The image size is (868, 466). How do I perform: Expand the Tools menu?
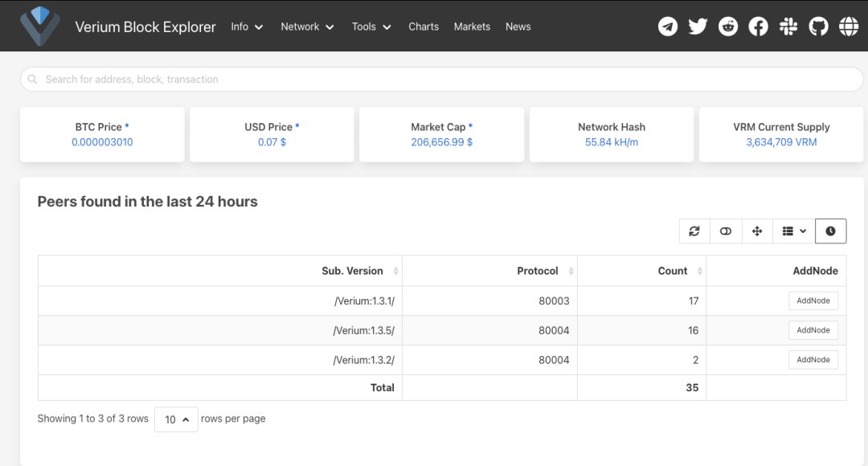coord(371,27)
